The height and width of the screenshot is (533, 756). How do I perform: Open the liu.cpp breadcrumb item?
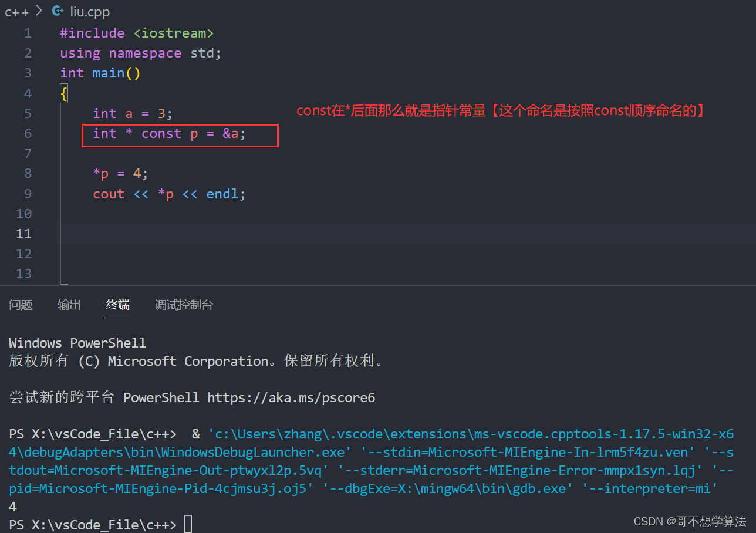[x=90, y=11]
